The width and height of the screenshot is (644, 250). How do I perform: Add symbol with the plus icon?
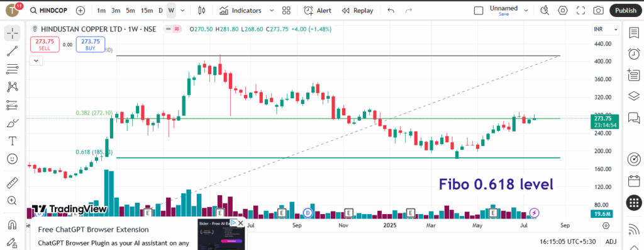pyautogui.click(x=80, y=11)
